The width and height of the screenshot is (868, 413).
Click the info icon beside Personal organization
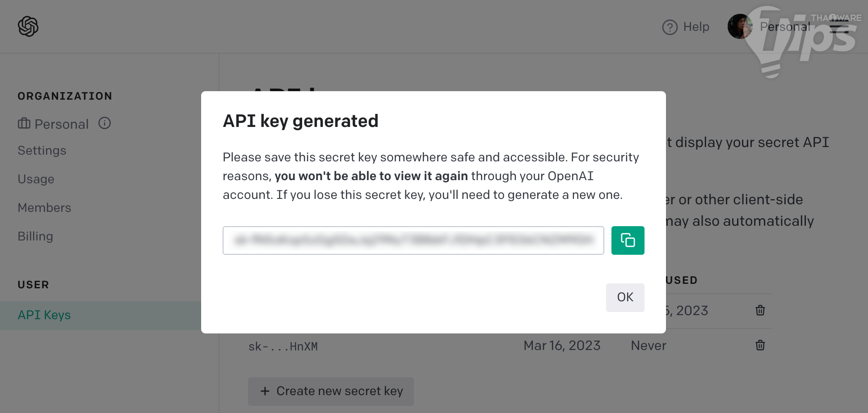click(x=105, y=123)
